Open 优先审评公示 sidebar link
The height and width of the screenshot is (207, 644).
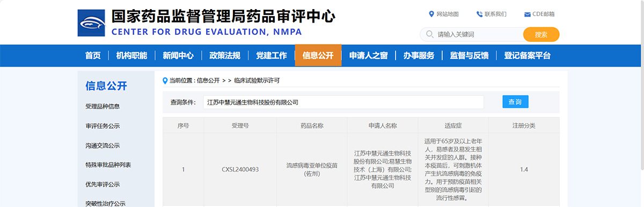(103, 184)
